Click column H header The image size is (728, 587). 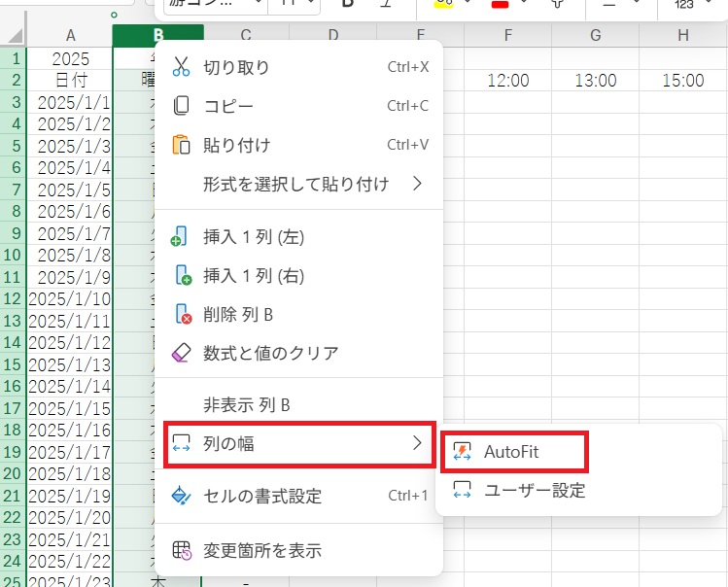pyautogui.click(x=683, y=35)
